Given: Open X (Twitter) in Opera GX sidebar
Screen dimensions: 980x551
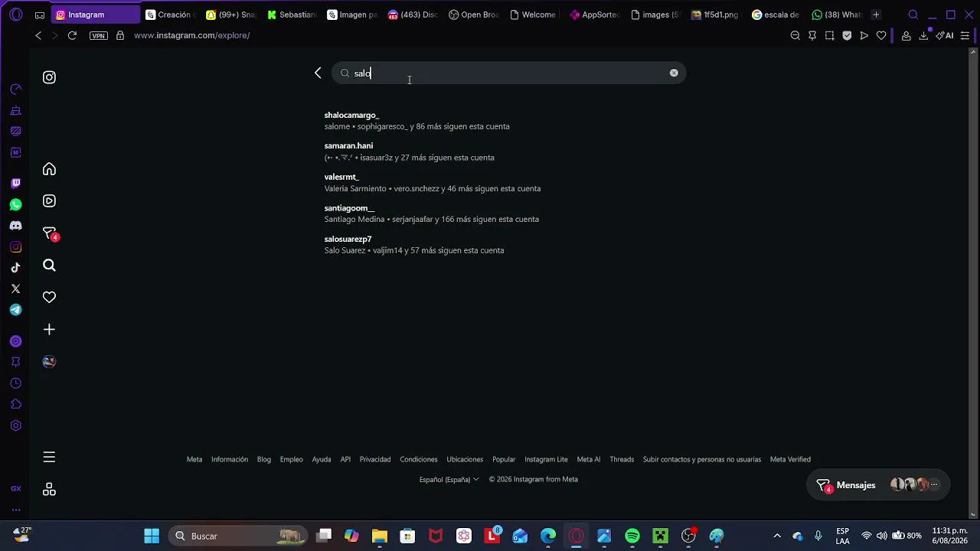Looking at the screenshot, I should click(15, 289).
